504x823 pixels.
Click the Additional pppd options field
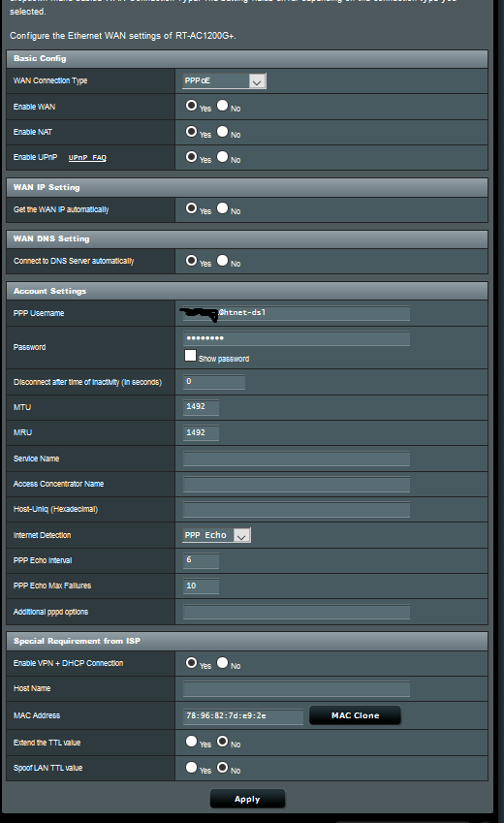pyautogui.click(x=297, y=612)
